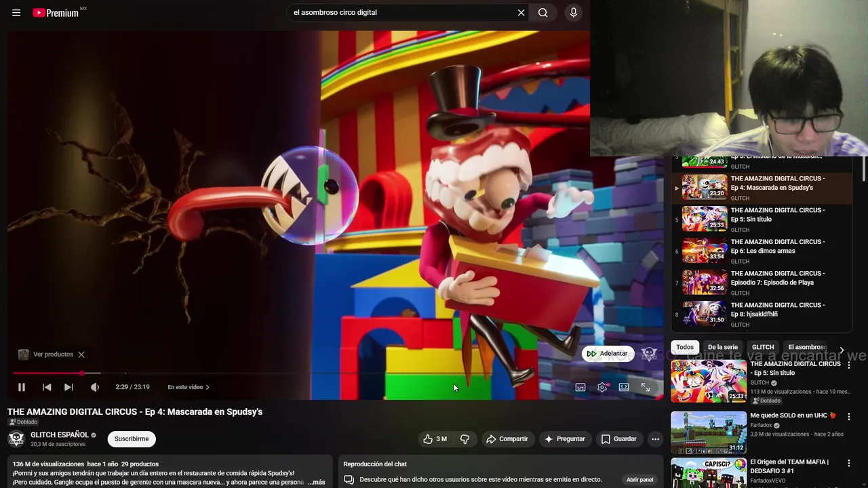Click the Suscribirme button
Screen dimensions: 868x488
point(132,439)
